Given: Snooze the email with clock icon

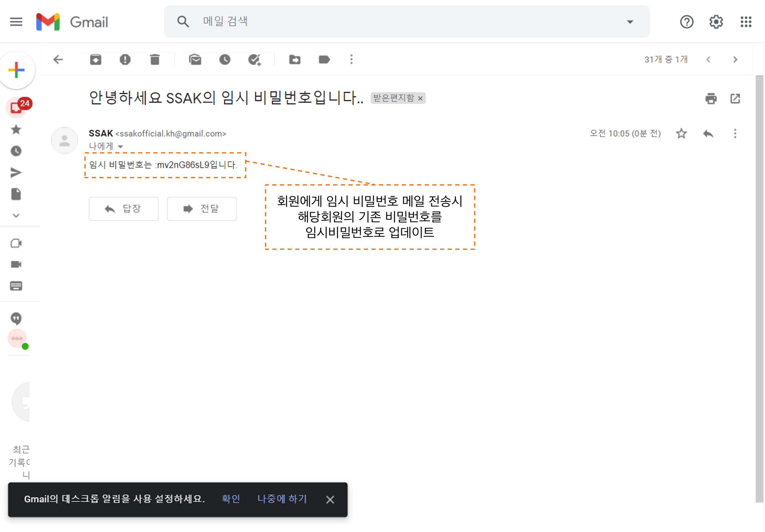Looking at the screenshot, I should (x=224, y=60).
